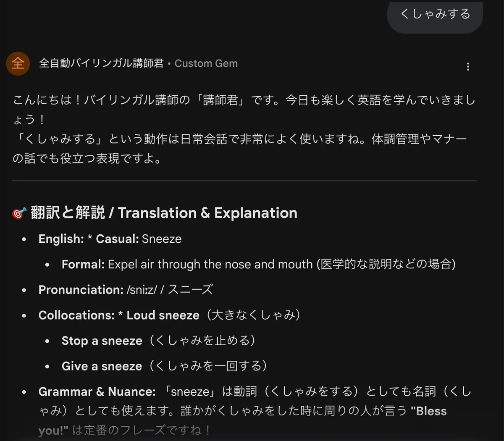Open the three-dot options menu
Screen dimensions: 504x441
[468, 67]
